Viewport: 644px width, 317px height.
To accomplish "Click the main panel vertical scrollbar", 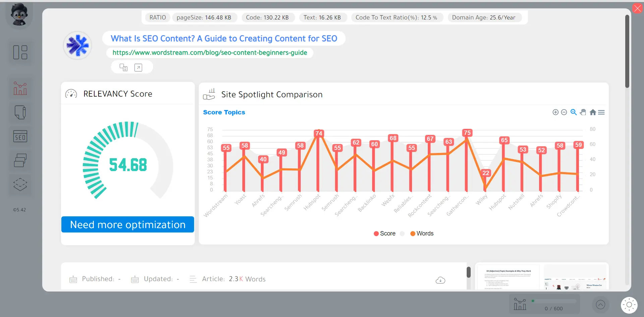I will pos(627,51).
